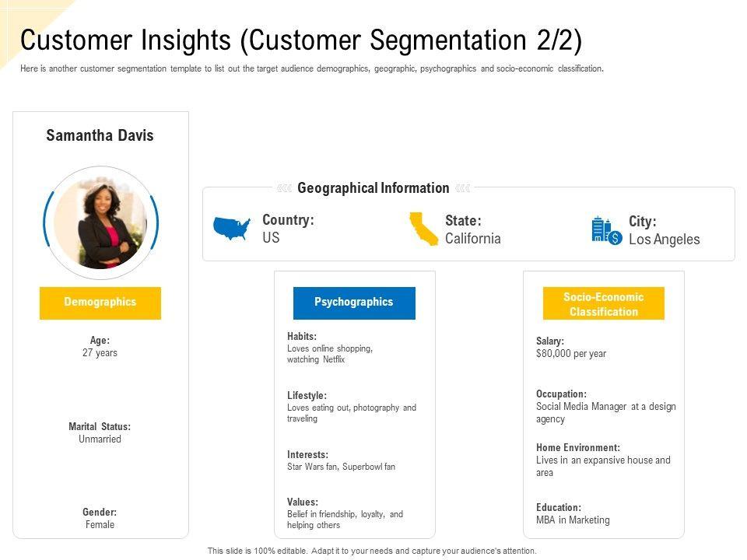This screenshot has width=747, height=560.
Task: Select the slide title Customer Insights
Action: click(300, 40)
